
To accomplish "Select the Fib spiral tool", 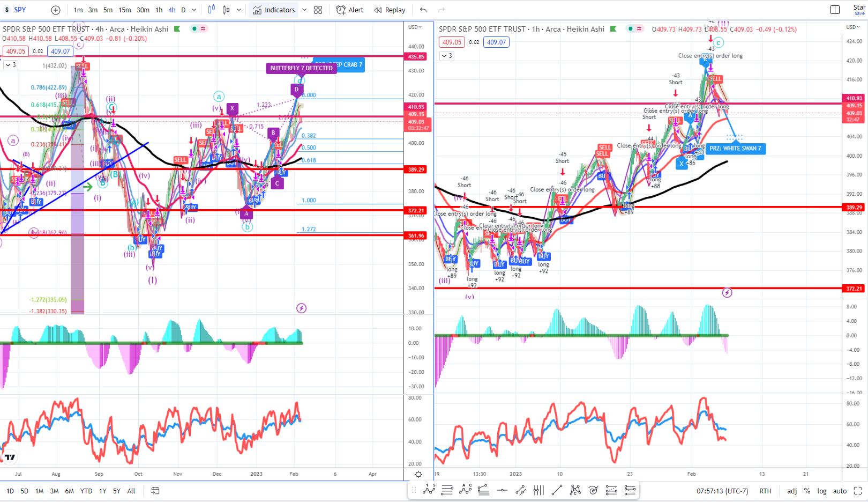I will 593,490.
